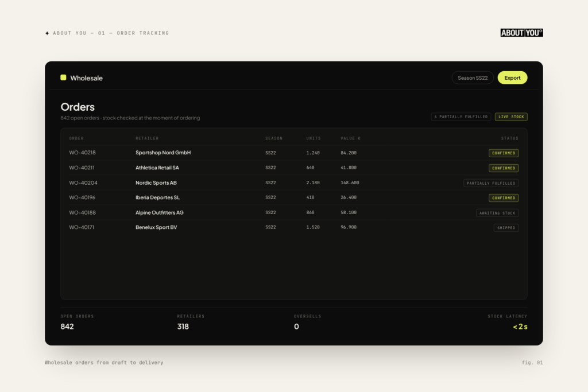Toggle the Live Stock badge

pyautogui.click(x=511, y=117)
